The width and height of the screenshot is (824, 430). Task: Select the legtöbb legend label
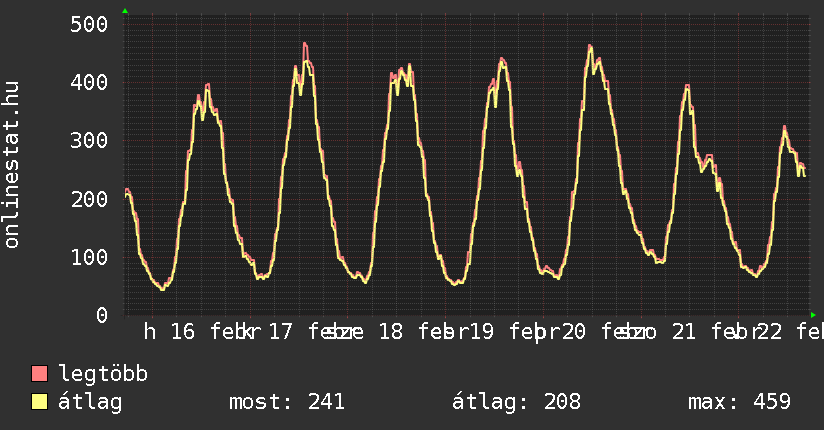[103, 374]
